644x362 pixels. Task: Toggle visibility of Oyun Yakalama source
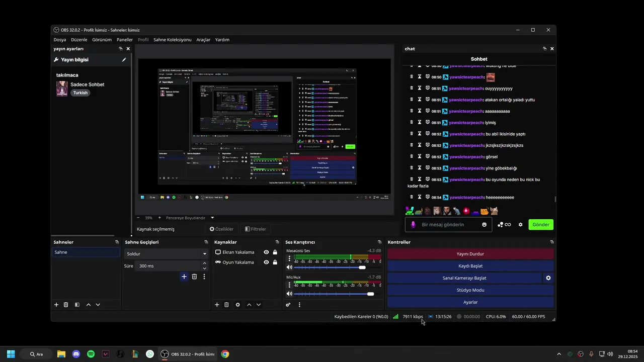(266, 262)
